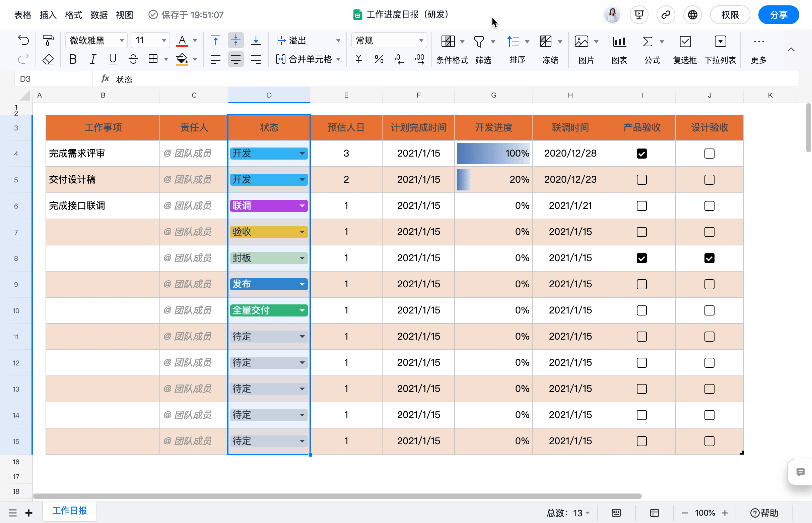Insert a chart via 图表 icon
The width and height of the screenshot is (812, 523).
point(619,49)
